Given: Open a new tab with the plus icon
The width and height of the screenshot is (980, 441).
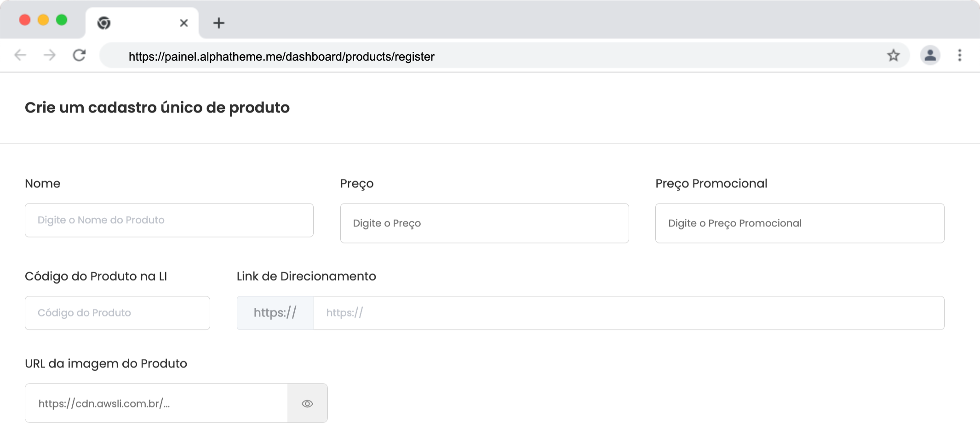Looking at the screenshot, I should tap(219, 23).
